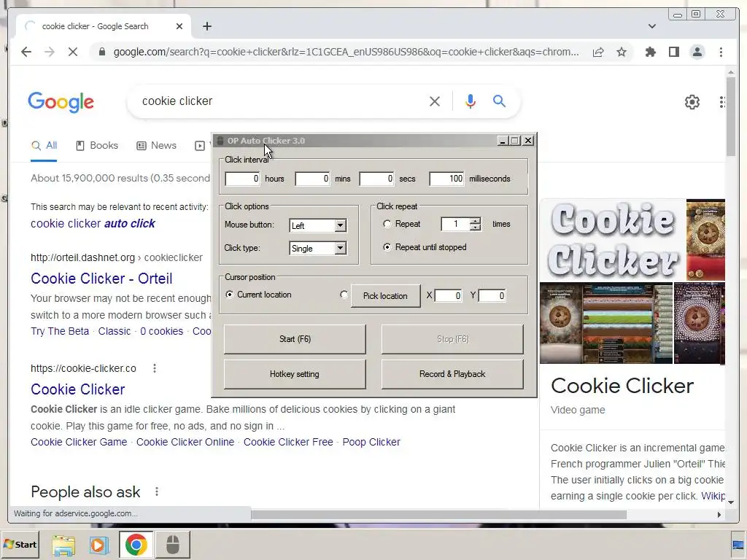This screenshot has width=747, height=560.
Task: Open the Chrome icon in taskbar
Action: click(136, 544)
